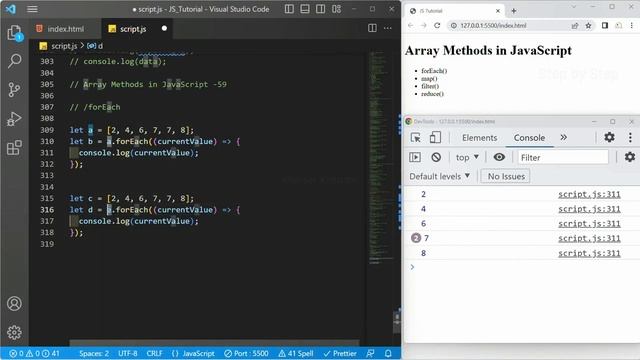Image resolution: width=640 pixels, height=360 pixels.
Task: Toggle primary side bar layout icon
Action: pos(289,9)
